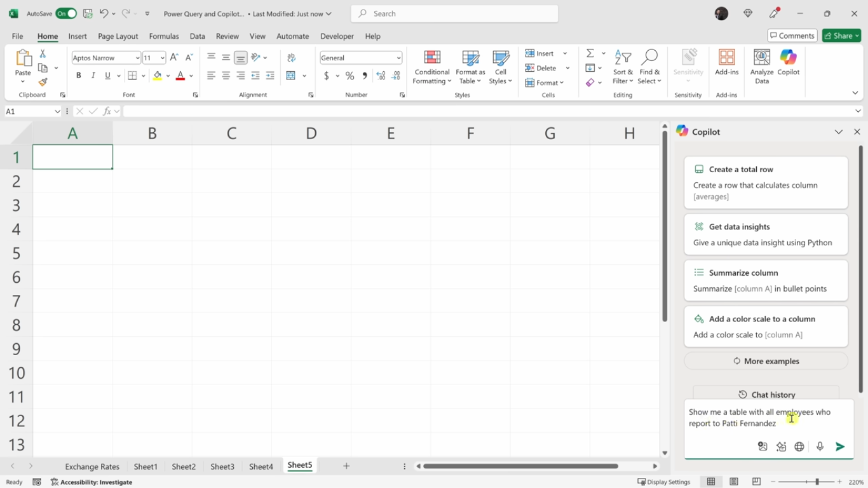The image size is (868, 488).
Task: Click the Insert cells button
Action: pyautogui.click(x=539, y=53)
